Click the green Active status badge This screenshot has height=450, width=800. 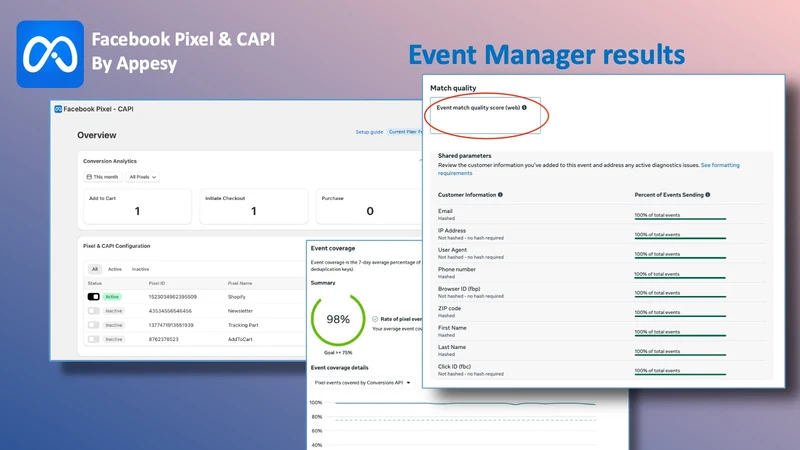[x=112, y=296]
